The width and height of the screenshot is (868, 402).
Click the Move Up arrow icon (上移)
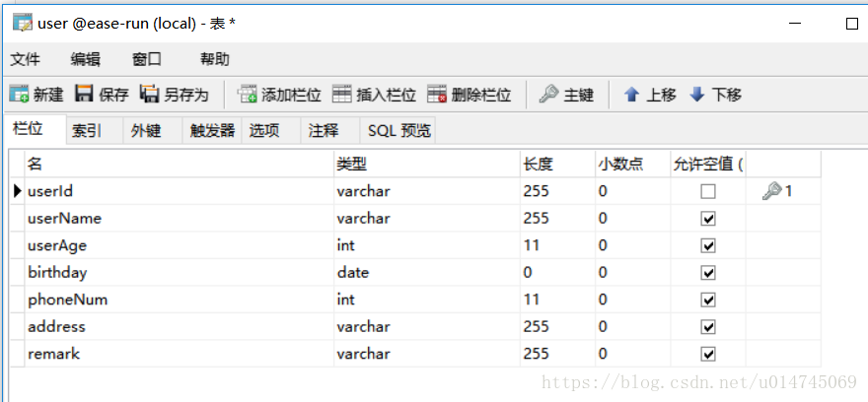click(x=631, y=95)
